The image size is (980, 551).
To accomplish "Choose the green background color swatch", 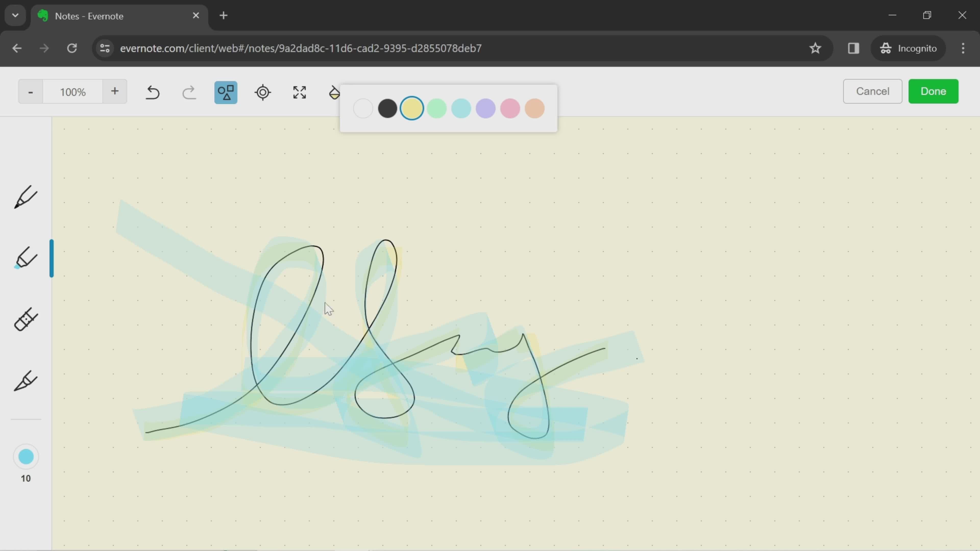I will point(436,108).
